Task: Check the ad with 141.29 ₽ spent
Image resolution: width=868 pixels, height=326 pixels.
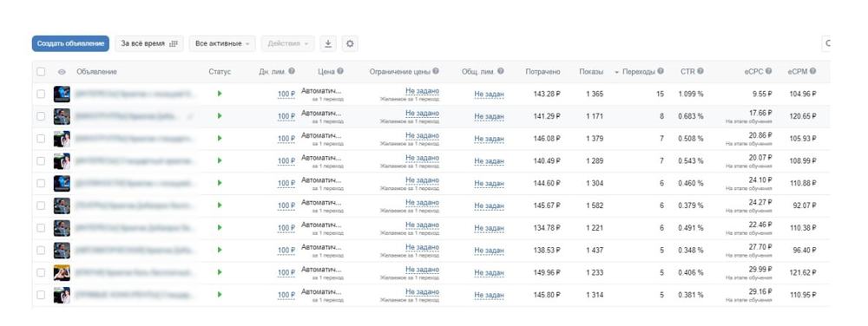Action: (41, 116)
